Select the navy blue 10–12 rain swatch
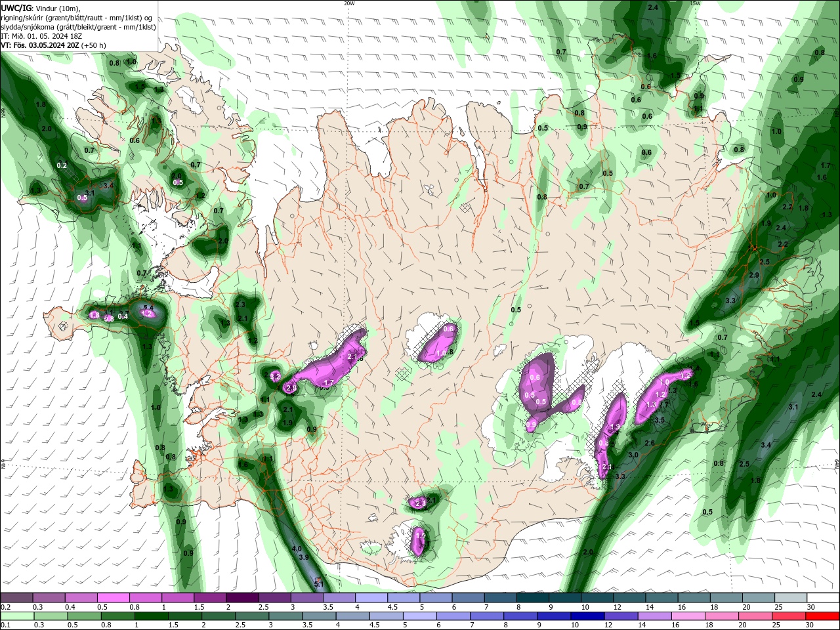Viewport: 840px width, 630px height. pos(588,616)
